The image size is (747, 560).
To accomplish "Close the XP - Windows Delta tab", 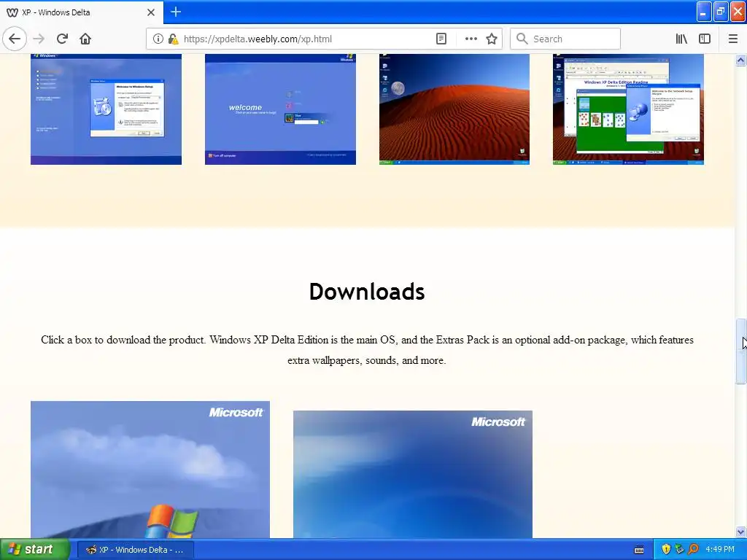I will tap(151, 12).
